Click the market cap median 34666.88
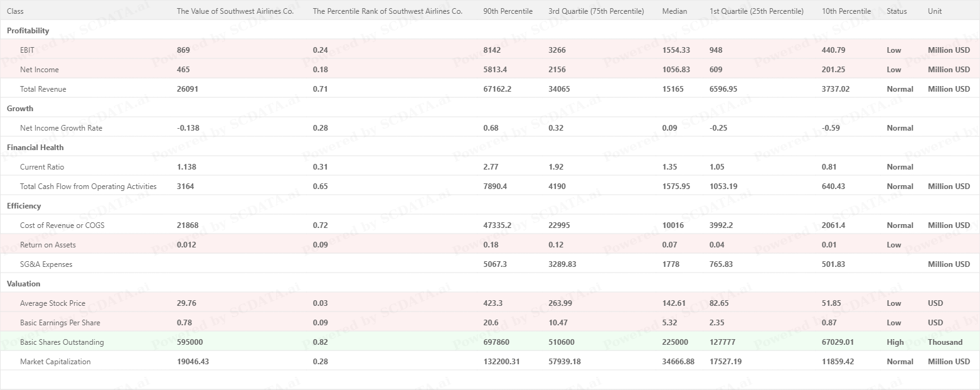The width and height of the screenshot is (980, 390). [678, 362]
